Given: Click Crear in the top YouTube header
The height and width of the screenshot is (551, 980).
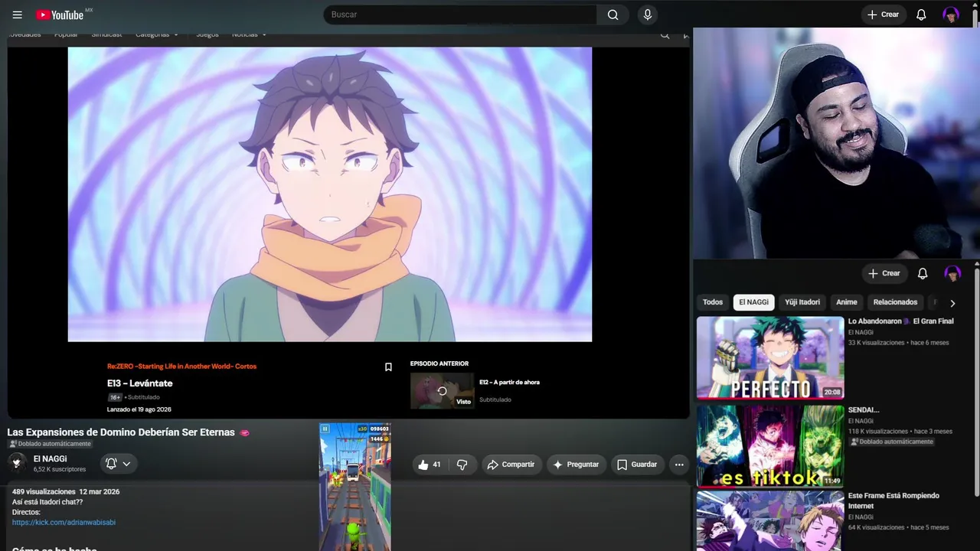Looking at the screenshot, I should point(883,15).
